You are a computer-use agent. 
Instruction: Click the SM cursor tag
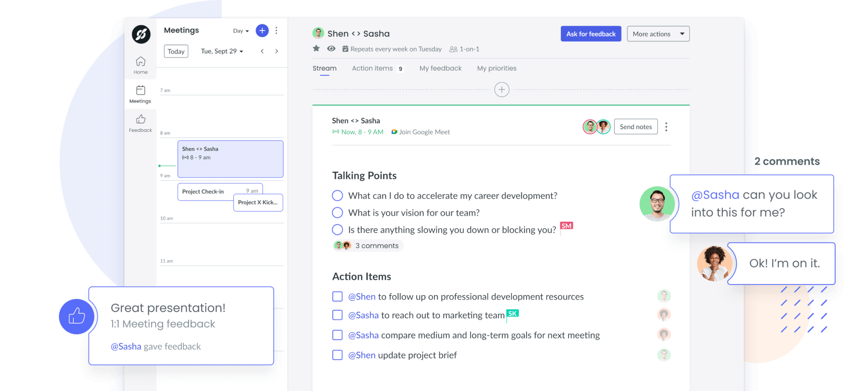pos(567,226)
